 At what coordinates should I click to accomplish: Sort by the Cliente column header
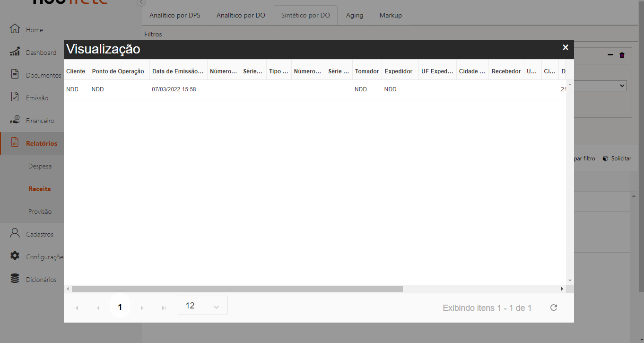76,71
